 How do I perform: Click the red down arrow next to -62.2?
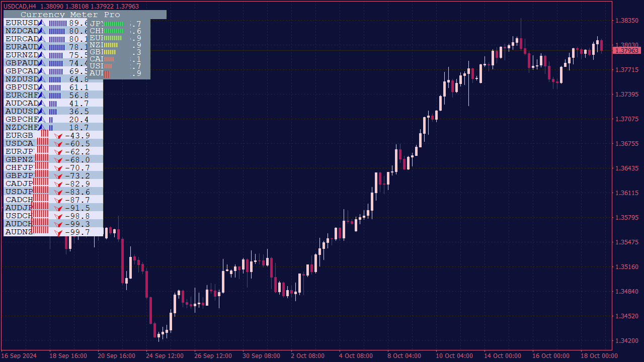58,152
